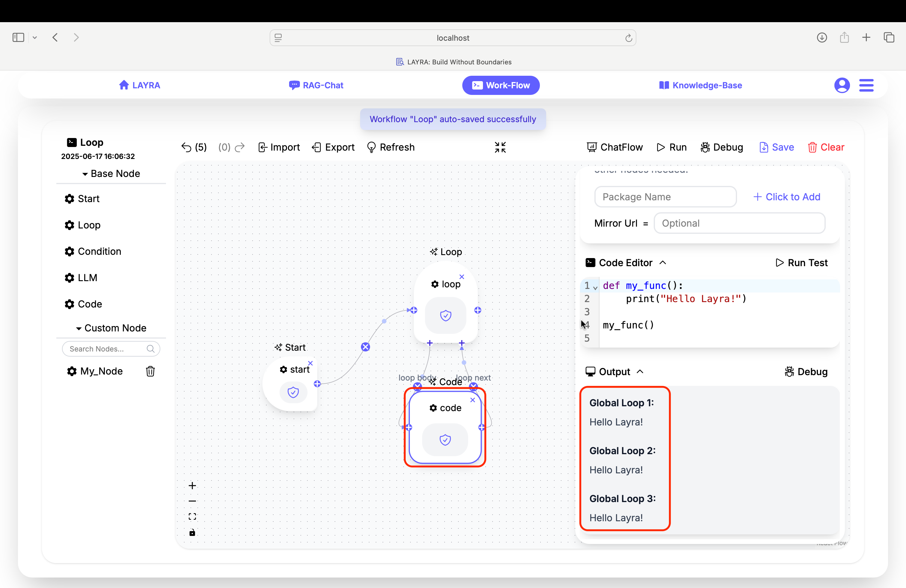Image resolution: width=906 pixels, height=588 pixels.
Task: Select the LLM base node
Action: click(81, 278)
